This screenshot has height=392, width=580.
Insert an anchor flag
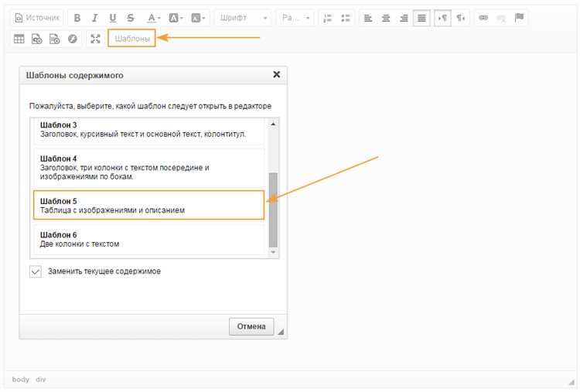pos(519,18)
